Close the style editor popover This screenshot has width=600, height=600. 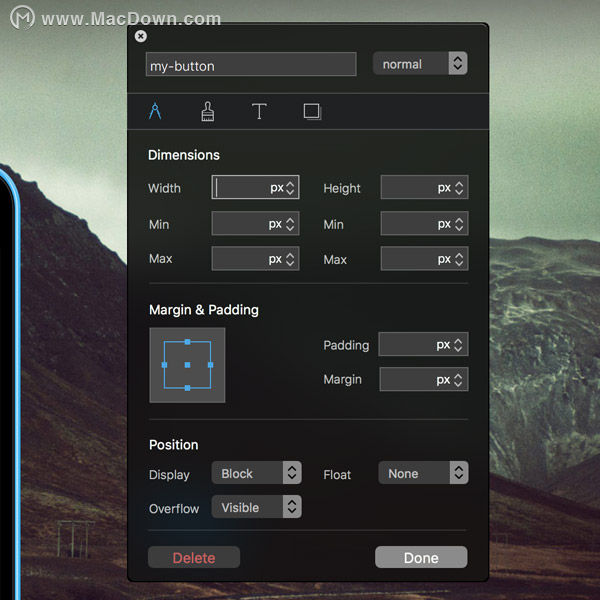tap(140, 36)
